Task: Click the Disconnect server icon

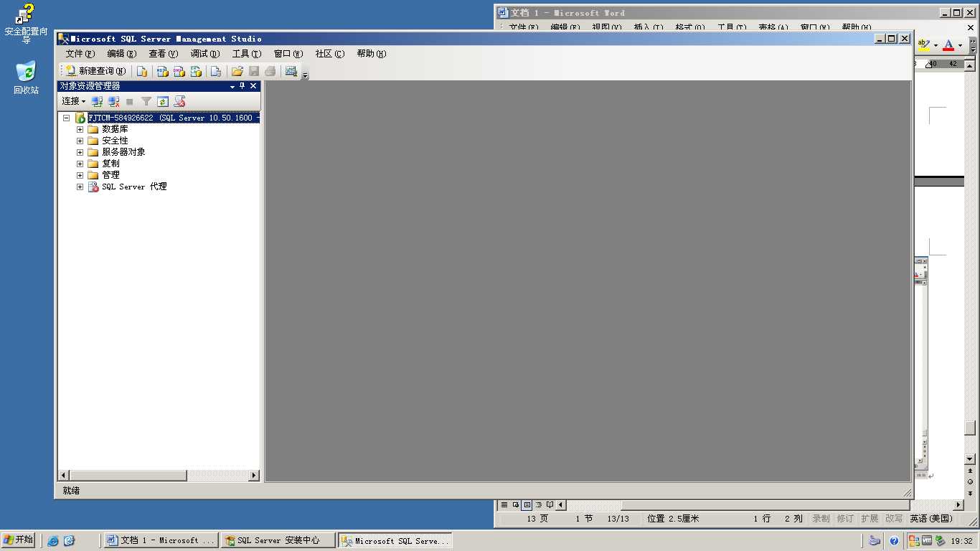Action: click(x=113, y=102)
